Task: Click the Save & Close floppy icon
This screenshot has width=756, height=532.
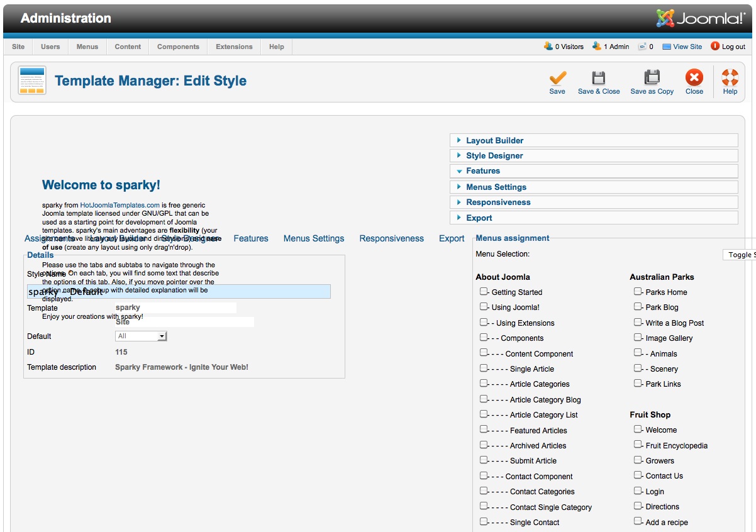Action: click(599, 78)
